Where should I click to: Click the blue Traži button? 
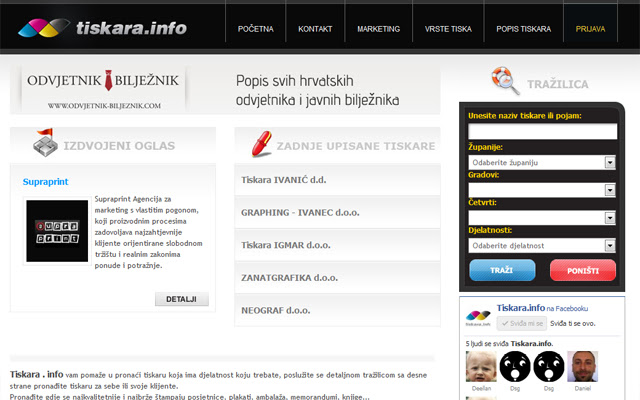pyautogui.click(x=502, y=270)
